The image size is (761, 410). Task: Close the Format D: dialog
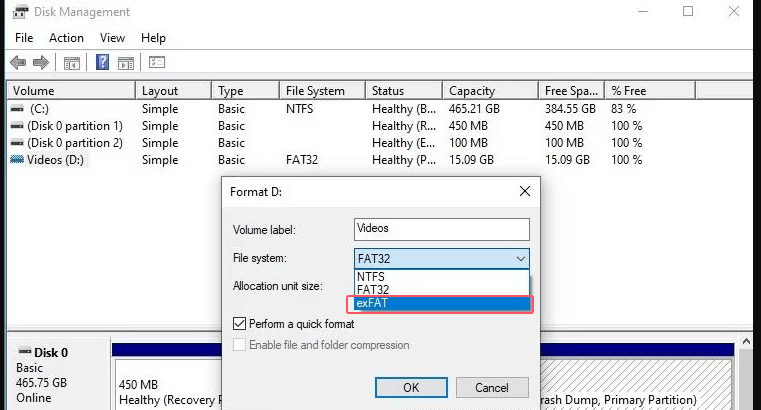(x=524, y=190)
